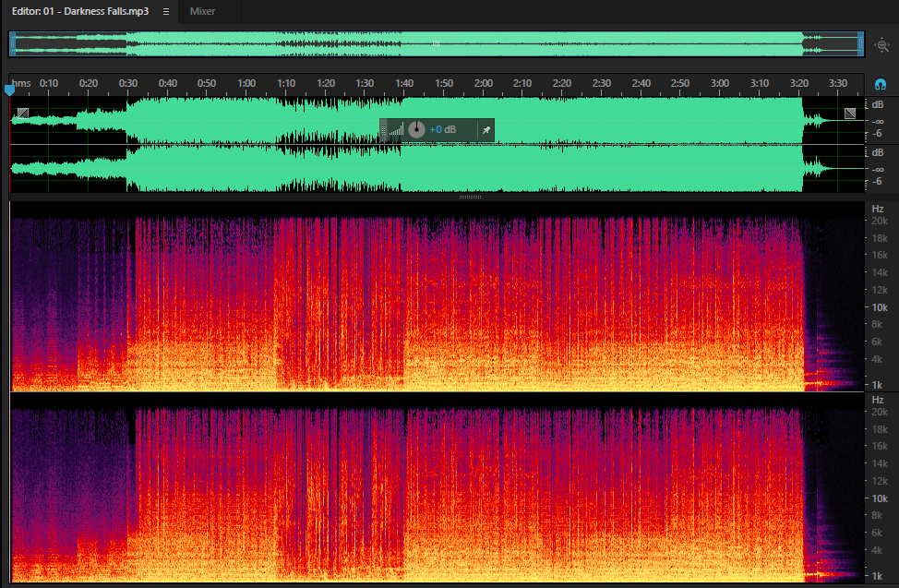Click the 0:10 mark on the ruler
Screen dimensions: 899x588
tap(49, 84)
